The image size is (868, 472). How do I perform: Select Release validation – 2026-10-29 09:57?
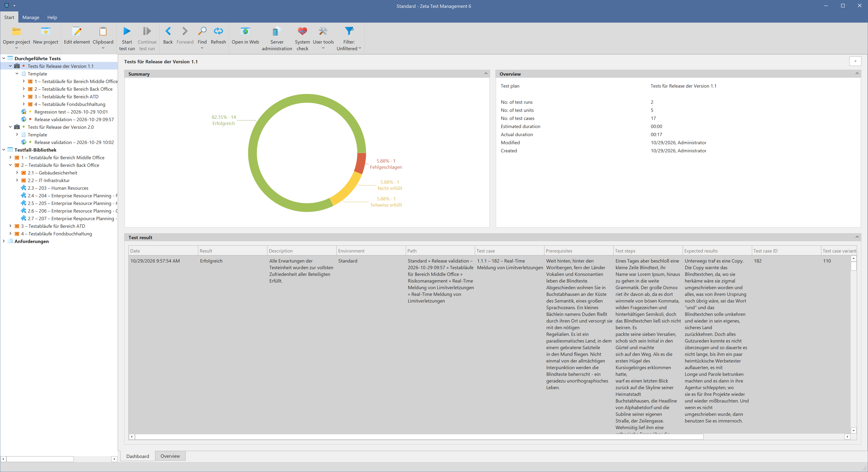[x=74, y=119]
